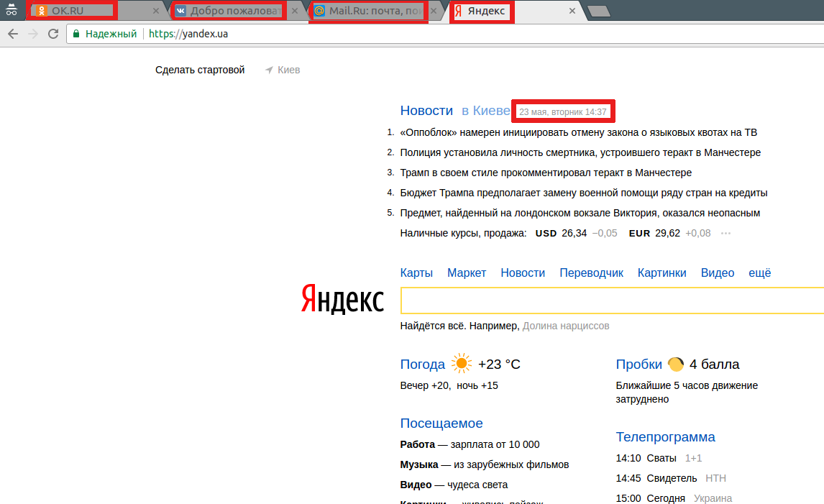Open Карты service link
824x504 pixels.
416,272
